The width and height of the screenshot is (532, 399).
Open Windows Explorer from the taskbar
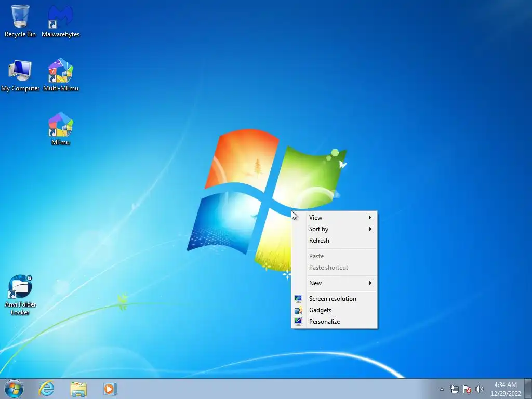78,389
